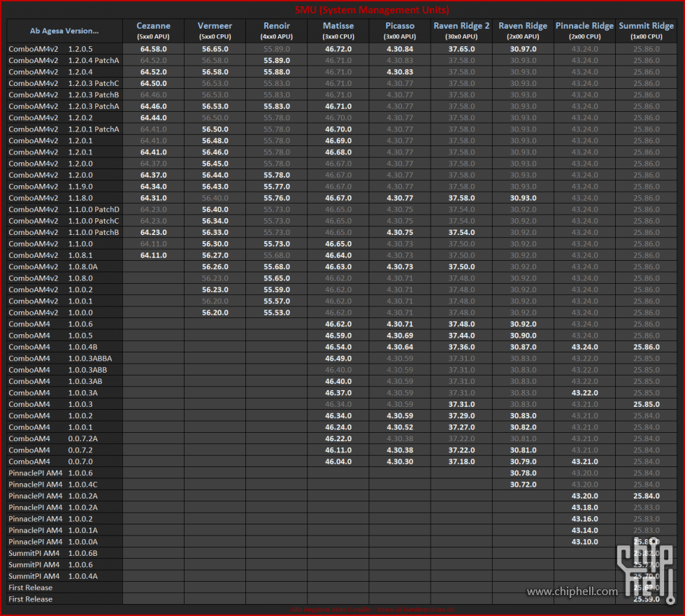685x616 pixels.
Task: Click row label ComboAM4v2 1.2.0.3 PatchB
Action: click(64, 95)
